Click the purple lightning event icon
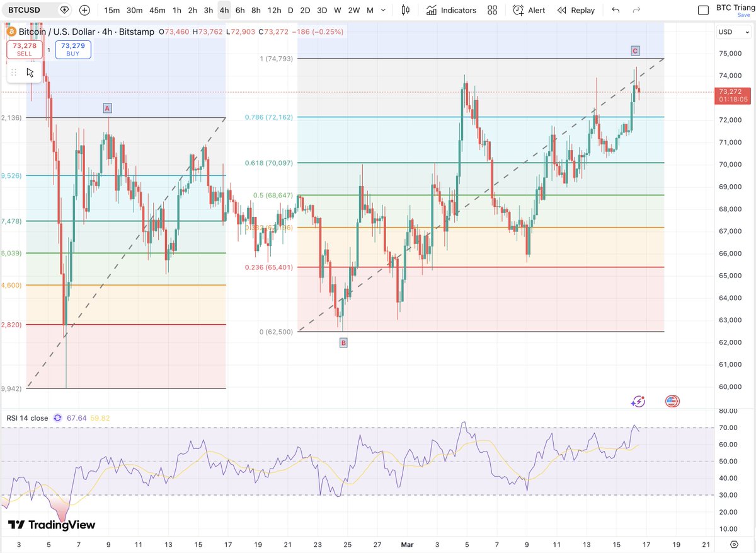The height and width of the screenshot is (553, 756). [638, 401]
